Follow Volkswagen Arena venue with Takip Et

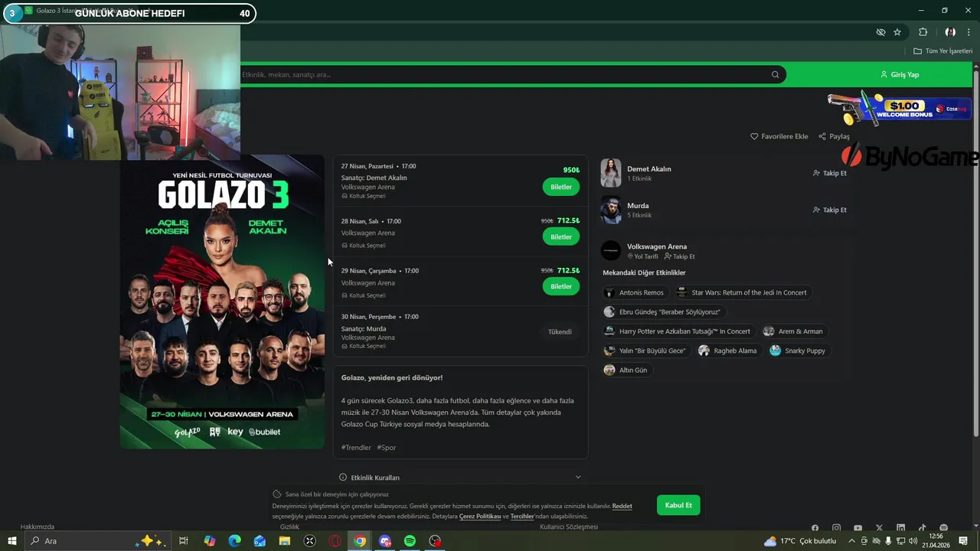[x=680, y=257]
